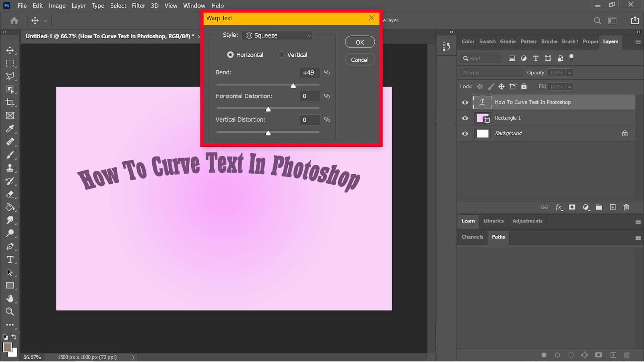Click the add layer style fx icon
Image resolution: width=644 pixels, height=362 pixels.
pyautogui.click(x=559, y=207)
